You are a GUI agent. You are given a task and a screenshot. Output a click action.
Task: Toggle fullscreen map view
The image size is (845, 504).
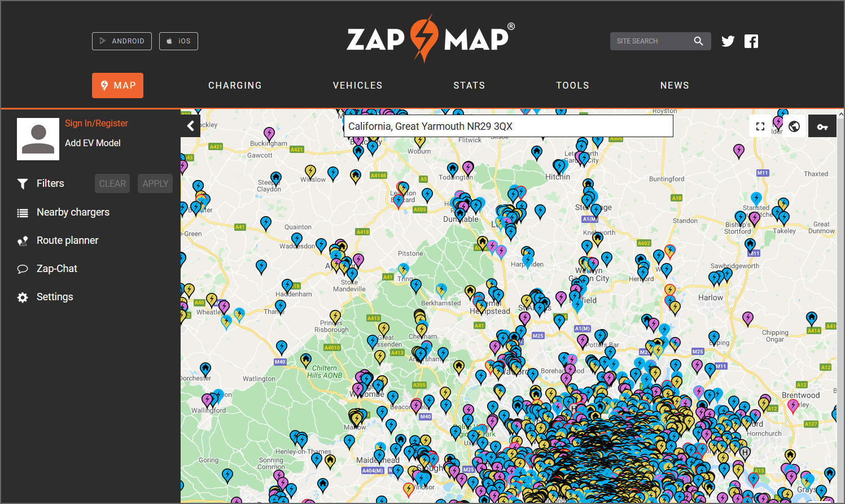point(760,126)
